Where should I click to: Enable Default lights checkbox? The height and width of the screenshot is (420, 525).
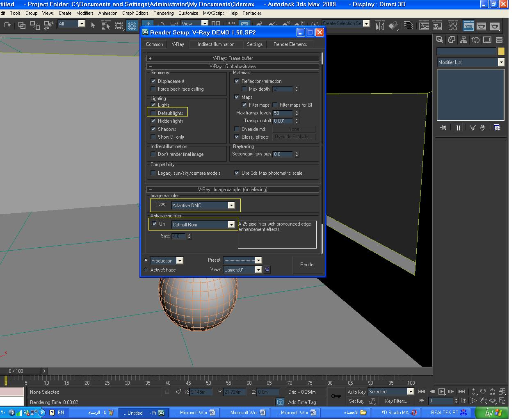153,113
